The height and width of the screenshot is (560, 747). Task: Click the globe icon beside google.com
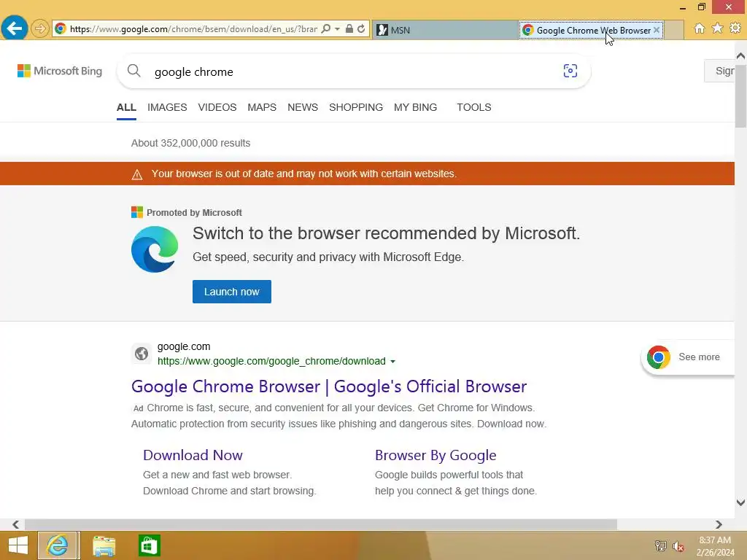(142, 354)
